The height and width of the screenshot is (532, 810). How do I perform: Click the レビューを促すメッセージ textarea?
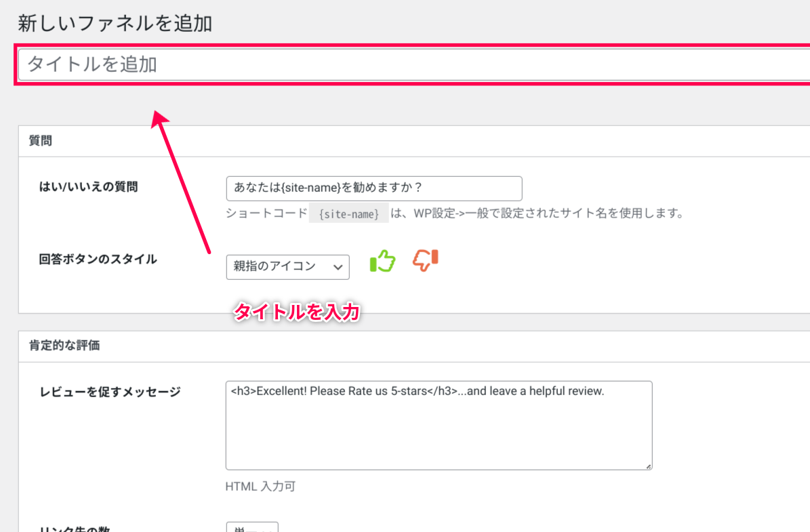point(439,425)
